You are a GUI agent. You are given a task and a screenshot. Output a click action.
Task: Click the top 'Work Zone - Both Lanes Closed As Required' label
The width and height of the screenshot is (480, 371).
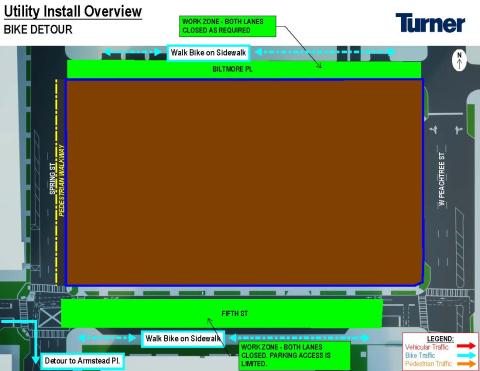[228, 26]
